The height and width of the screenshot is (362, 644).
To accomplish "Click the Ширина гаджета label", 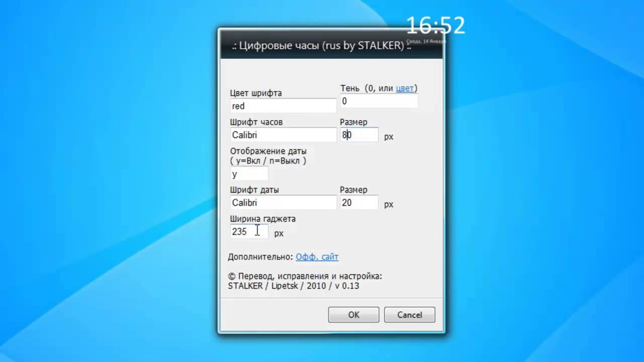I will 263,219.
